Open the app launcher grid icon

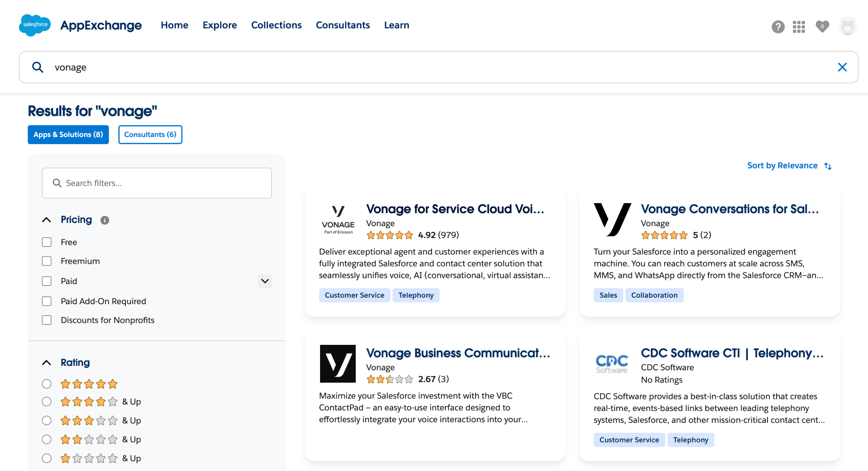point(798,26)
